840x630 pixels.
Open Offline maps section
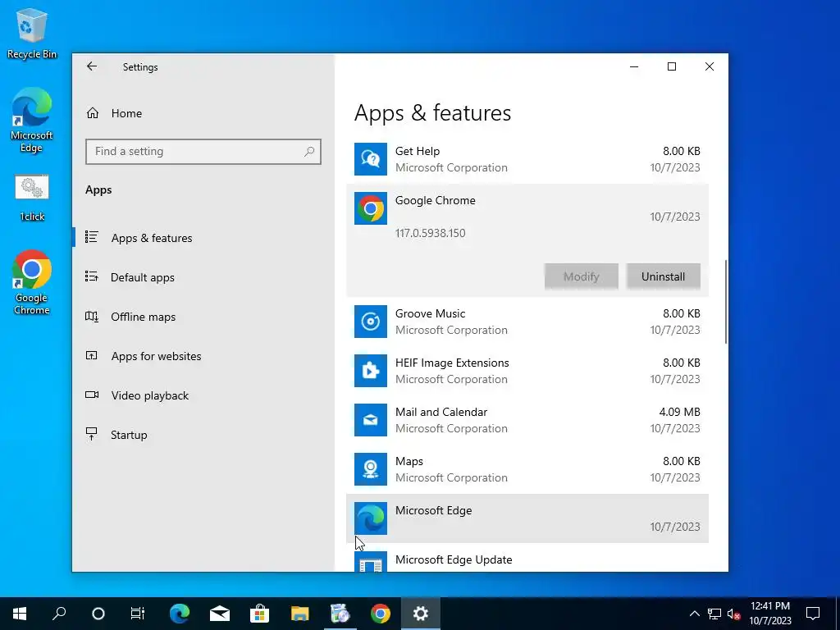click(x=143, y=317)
